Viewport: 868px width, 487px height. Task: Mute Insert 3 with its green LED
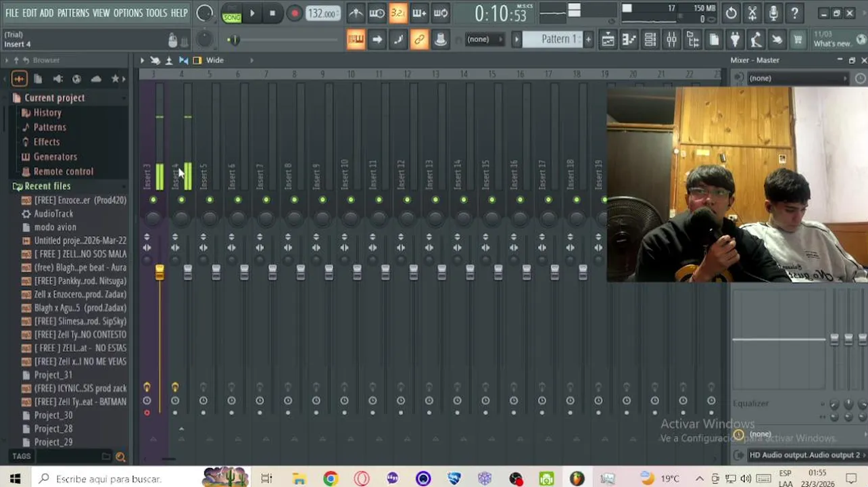pyautogui.click(x=153, y=200)
